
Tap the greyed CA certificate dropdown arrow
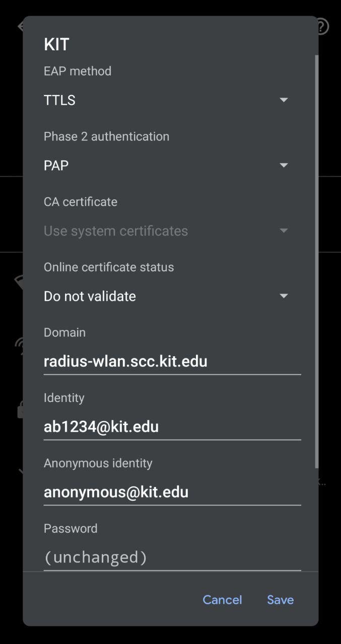pos(284,231)
